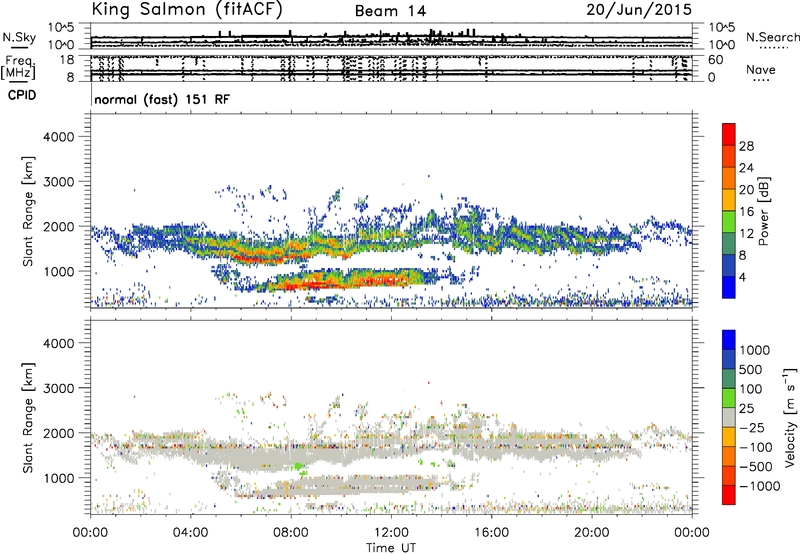Click the "100" value on velocity colorbar

(x=753, y=389)
